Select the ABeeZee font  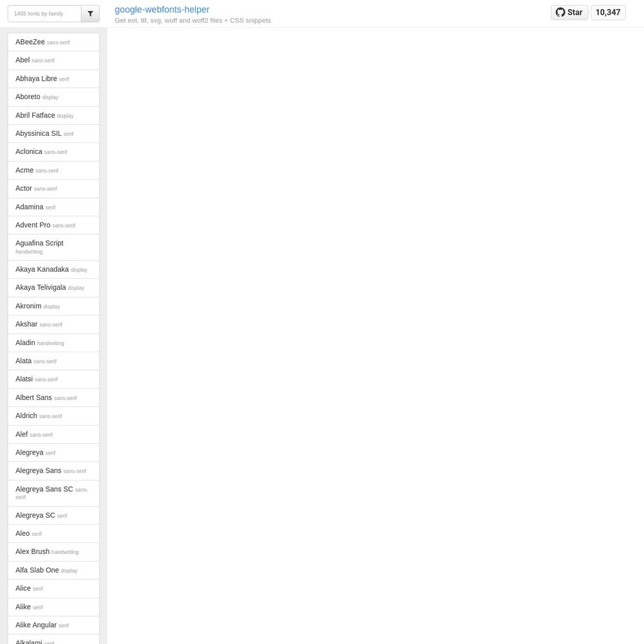[x=53, y=42]
